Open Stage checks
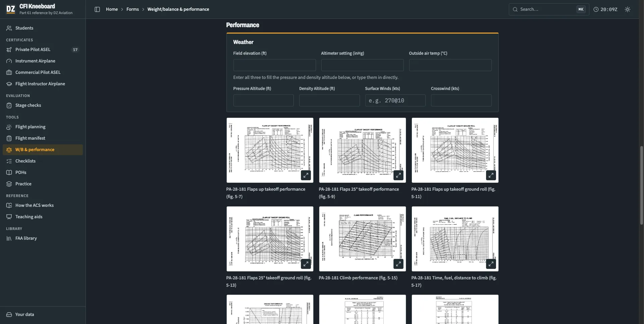This screenshot has width=644, height=324. pos(43,105)
